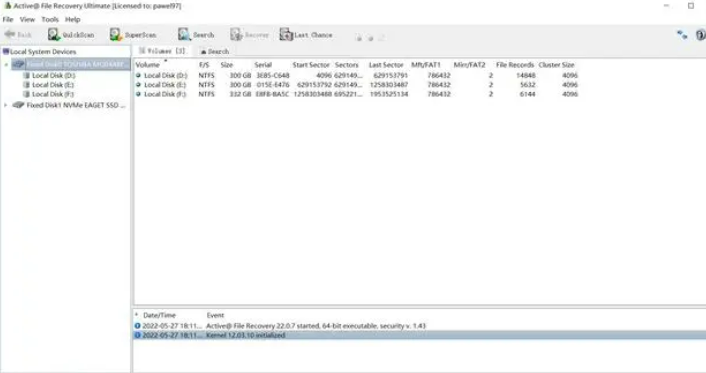
Task: Select the Volumes [3] tab
Action: tap(162, 51)
